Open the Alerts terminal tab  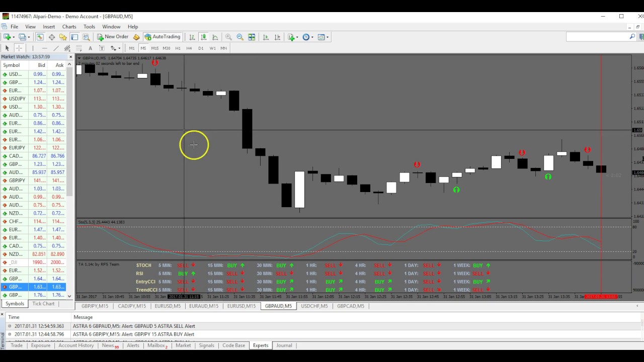[x=133, y=345]
